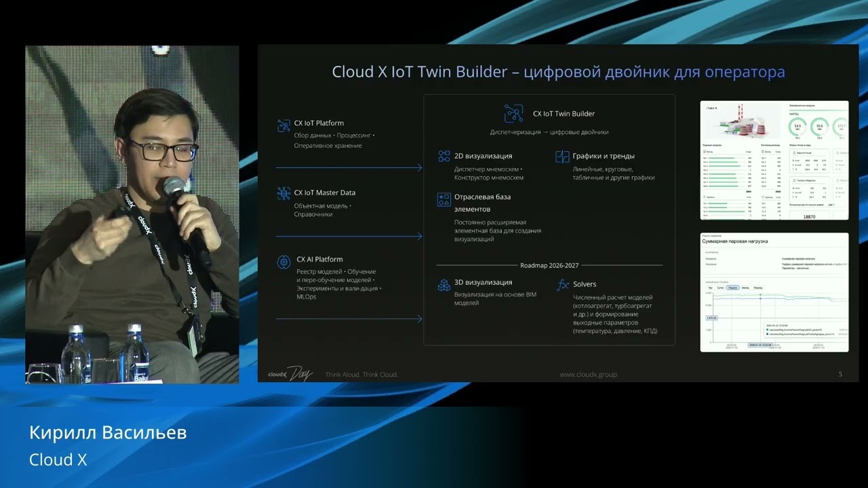The height and width of the screenshot is (488, 868).
Task: Click the CX IoT Platform icon
Action: (x=283, y=125)
